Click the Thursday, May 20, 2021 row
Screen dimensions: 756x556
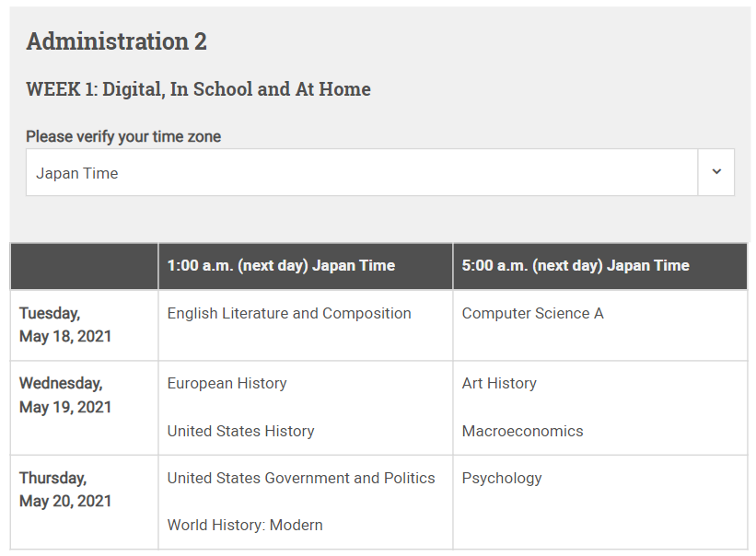pos(65,490)
